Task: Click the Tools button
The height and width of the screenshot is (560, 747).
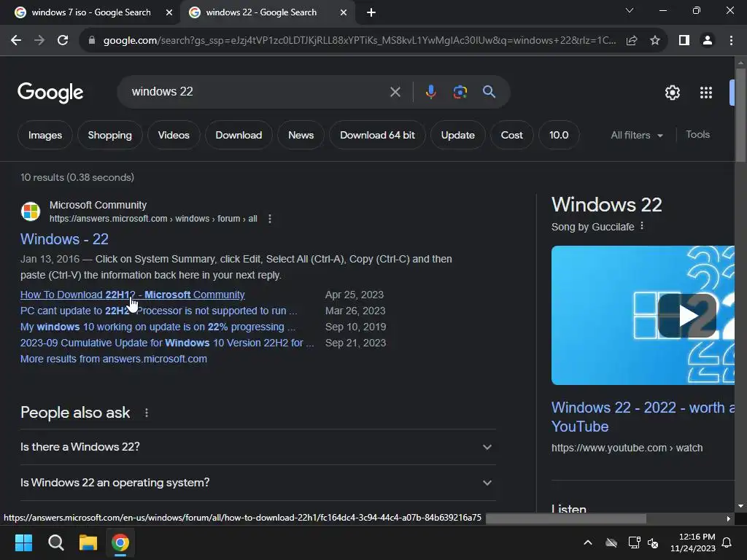Action: (x=697, y=135)
